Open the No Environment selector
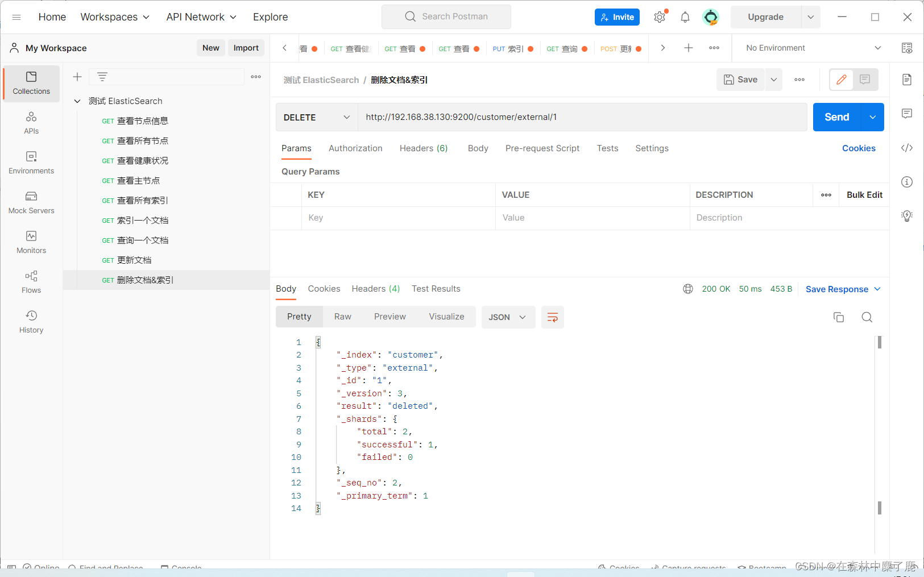 (814, 48)
